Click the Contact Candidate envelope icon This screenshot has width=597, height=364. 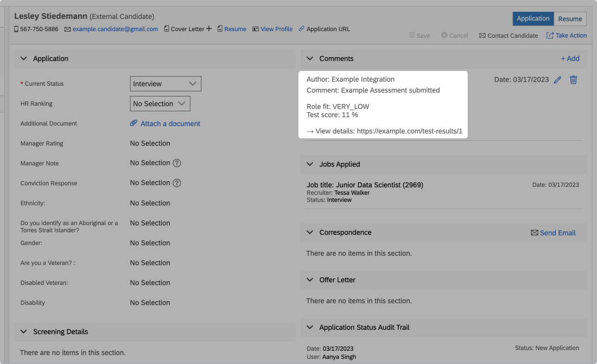coord(482,35)
